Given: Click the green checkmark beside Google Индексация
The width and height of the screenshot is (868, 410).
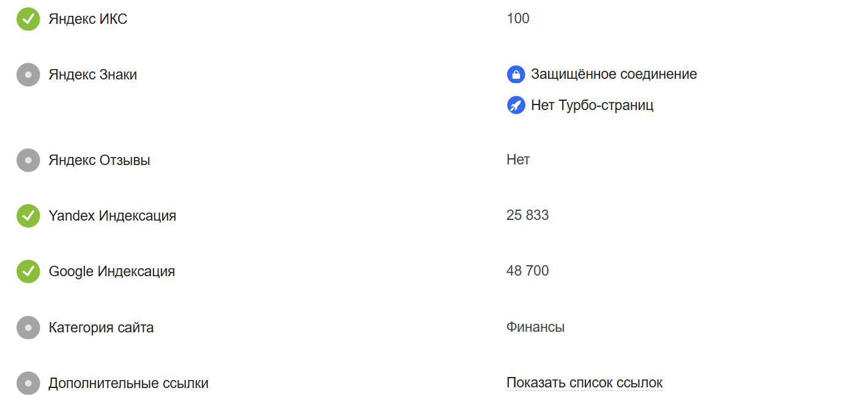Looking at the screenshot, I should [x=28, y=271].
